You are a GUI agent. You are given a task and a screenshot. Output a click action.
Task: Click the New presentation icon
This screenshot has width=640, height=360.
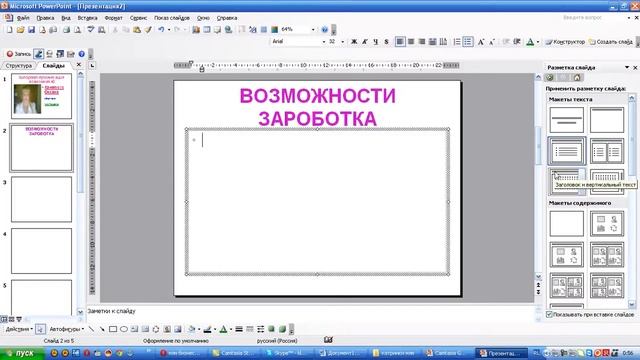click(x=9, y=30)
